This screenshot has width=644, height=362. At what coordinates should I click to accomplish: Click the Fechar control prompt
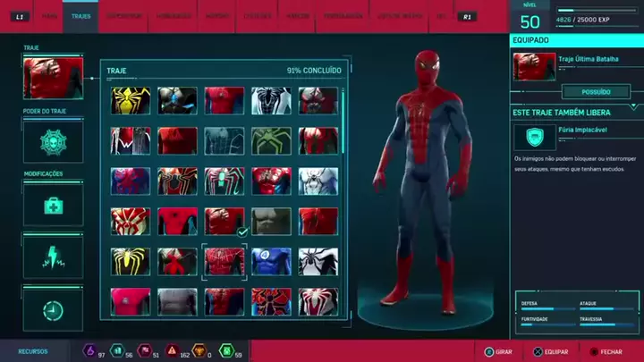[x=606, y=352]
